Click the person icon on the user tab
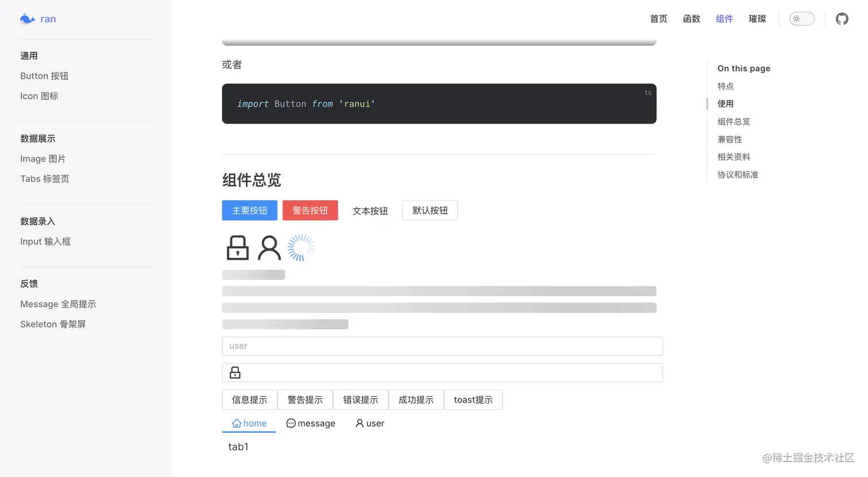This screenshot has width=868, height=477. click(x=360, y=424)
